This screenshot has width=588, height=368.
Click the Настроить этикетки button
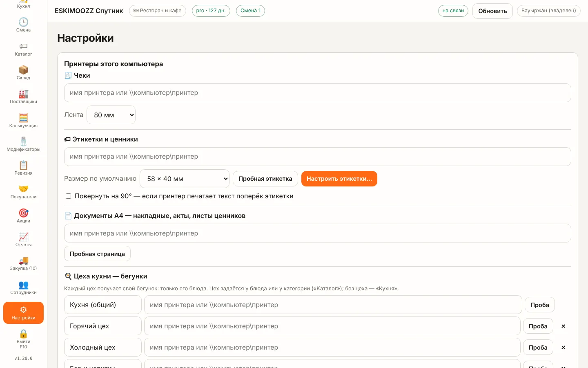(339, 179)
